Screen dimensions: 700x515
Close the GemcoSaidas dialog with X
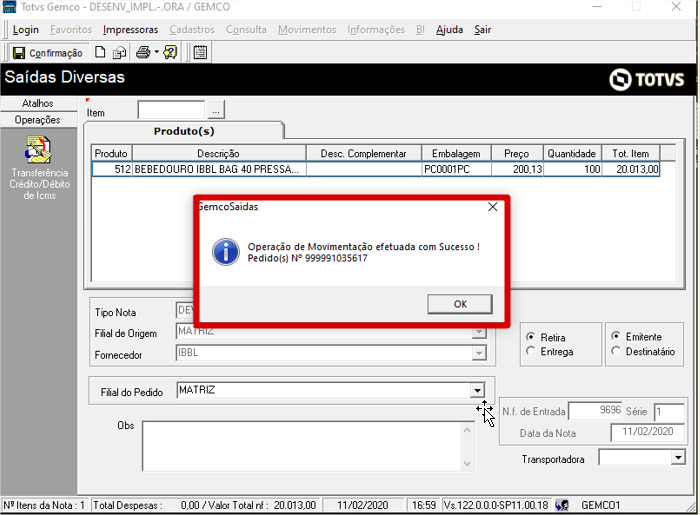(x=492, y=207)
